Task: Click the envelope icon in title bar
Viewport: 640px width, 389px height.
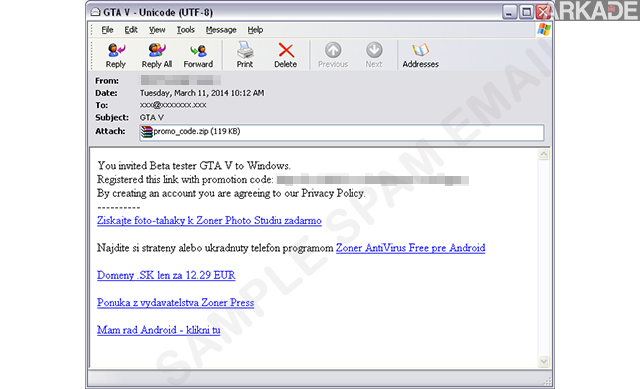Action: 95,12
